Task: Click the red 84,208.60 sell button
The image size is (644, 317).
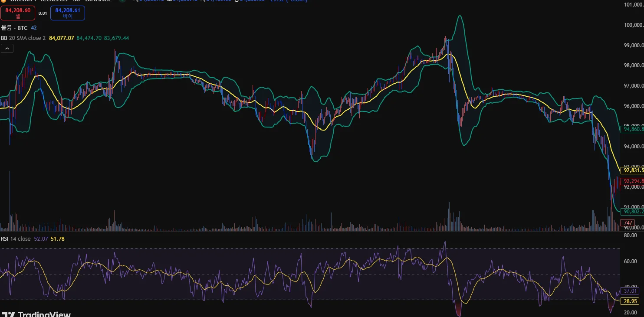Action: pyautogui.click(x=18, y=13)
